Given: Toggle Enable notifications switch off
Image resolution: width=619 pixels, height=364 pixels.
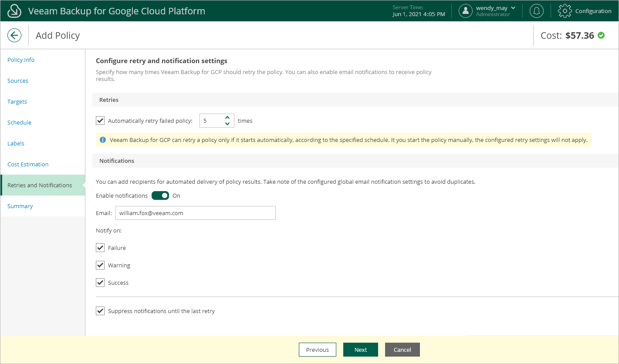Looking at the screenshot, I should [x=160, y=195].
